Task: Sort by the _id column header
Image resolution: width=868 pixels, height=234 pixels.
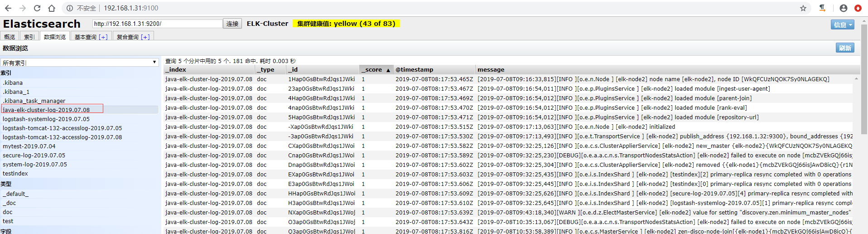Action: pos(323,69)
